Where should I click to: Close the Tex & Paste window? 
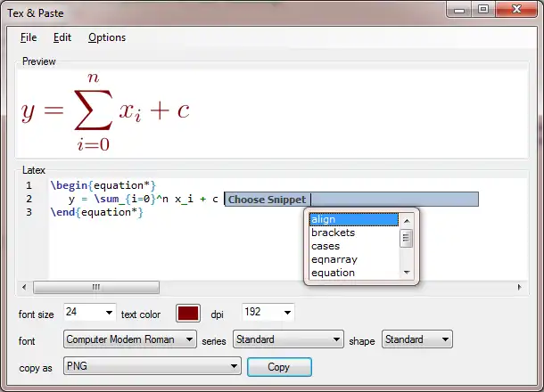516,10
